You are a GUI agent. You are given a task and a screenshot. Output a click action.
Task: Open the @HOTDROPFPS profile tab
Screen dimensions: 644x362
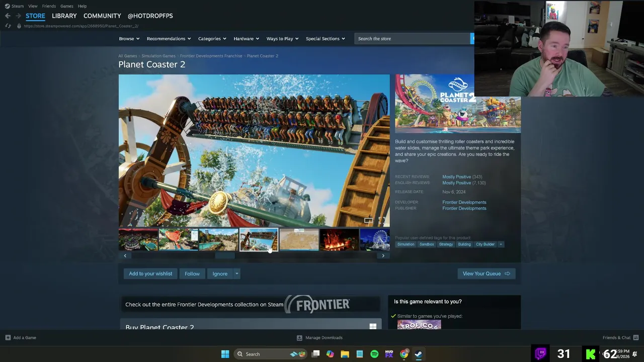coord(150,16)
